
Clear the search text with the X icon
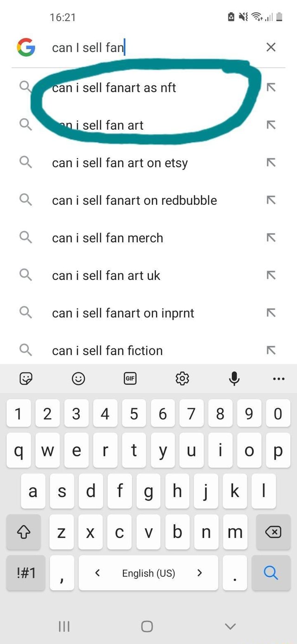point(271,47)
